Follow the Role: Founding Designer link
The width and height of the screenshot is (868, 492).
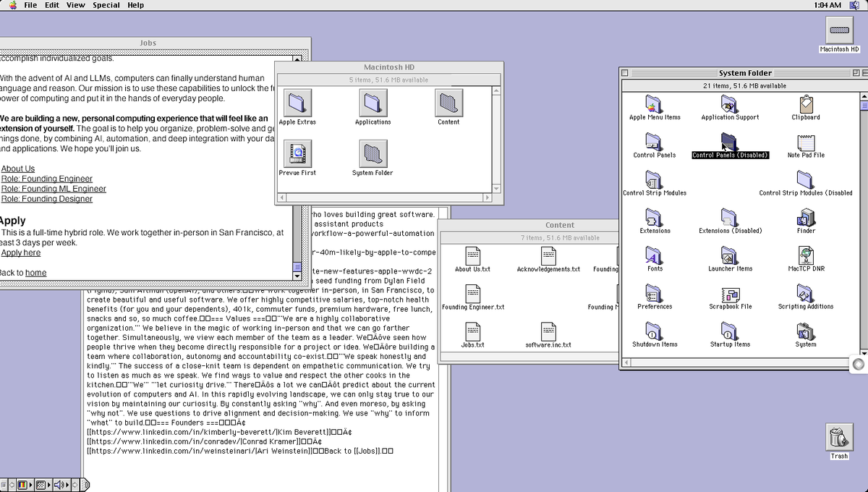[47, 199]
